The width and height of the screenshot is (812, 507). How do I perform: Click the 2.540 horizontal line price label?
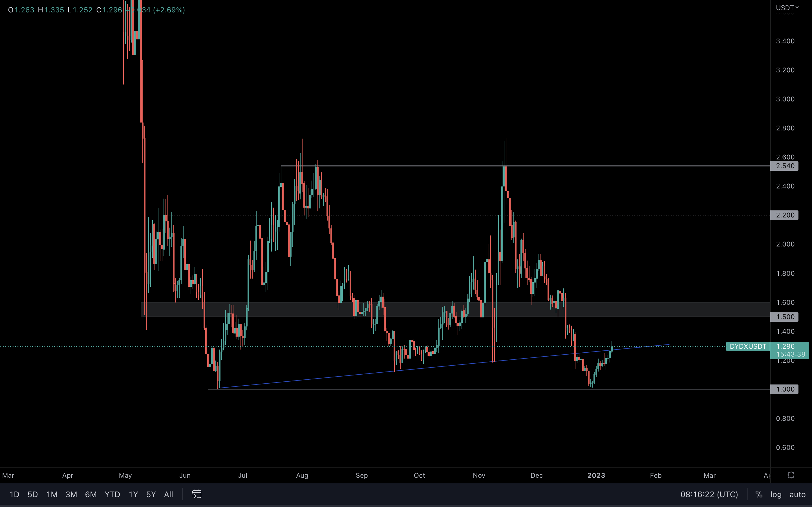click(784, 166)
